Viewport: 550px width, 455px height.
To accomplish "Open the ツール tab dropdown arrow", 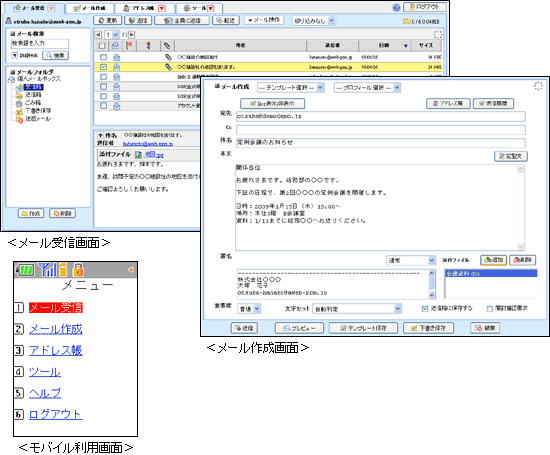I will click(210, 8).
